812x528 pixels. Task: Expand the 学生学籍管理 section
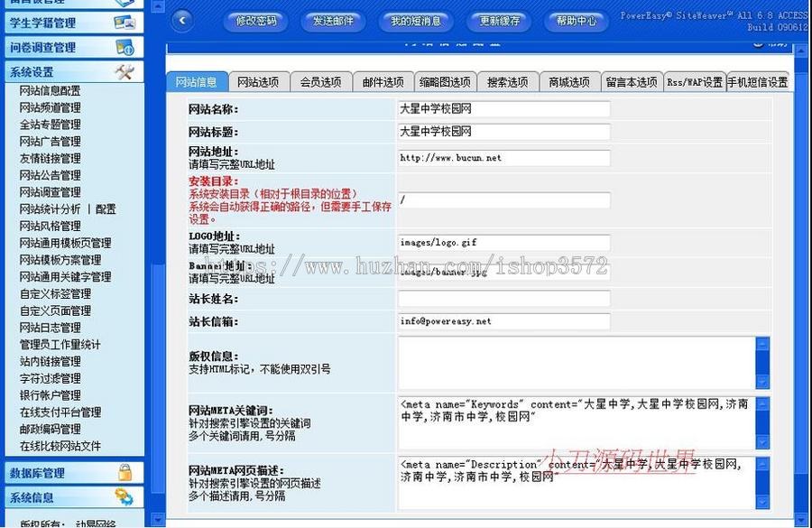click(x=75, y=23)
